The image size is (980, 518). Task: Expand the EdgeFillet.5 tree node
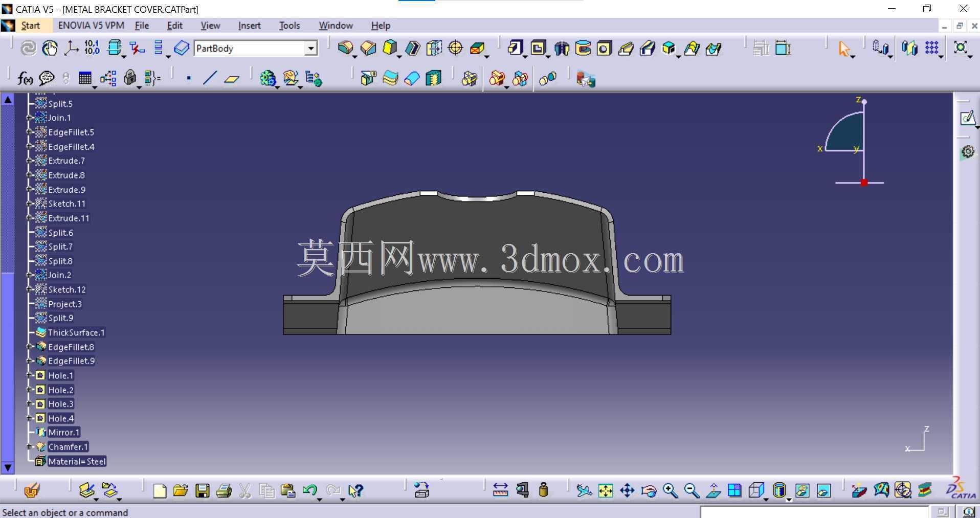(x=30, y=132)
